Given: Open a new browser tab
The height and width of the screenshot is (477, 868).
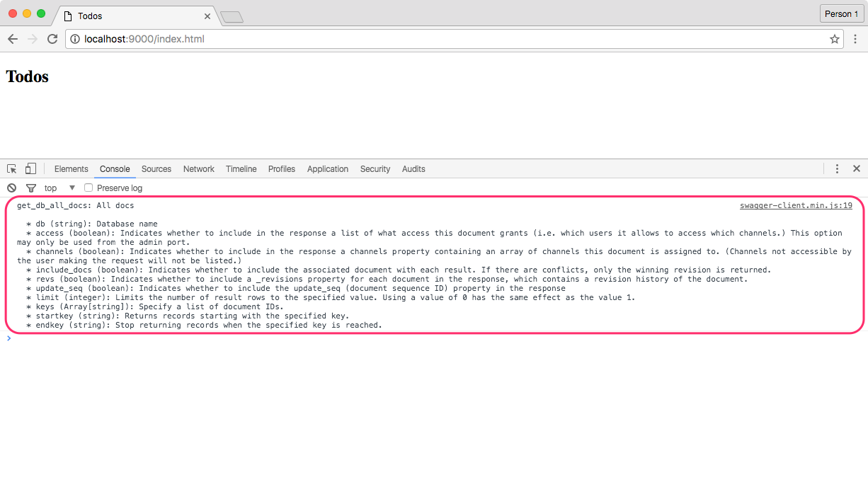Looking at the screenshot, I should click(232, 16).
